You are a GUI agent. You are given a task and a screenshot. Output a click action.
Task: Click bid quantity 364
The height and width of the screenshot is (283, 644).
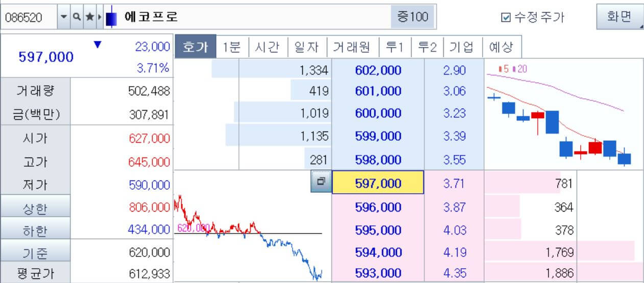tap(564, 208)
